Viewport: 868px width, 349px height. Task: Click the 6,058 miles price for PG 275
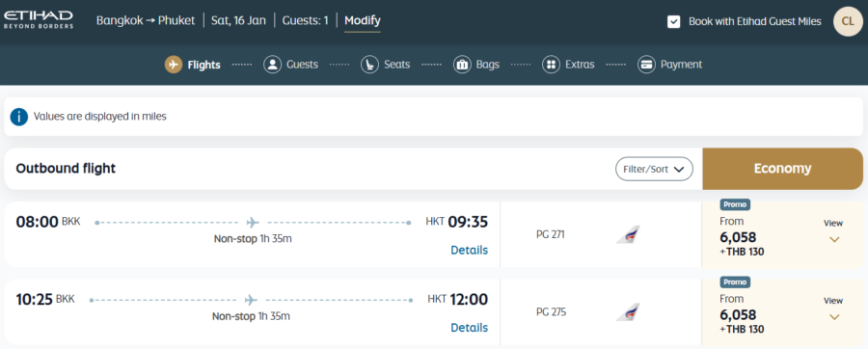738,314
